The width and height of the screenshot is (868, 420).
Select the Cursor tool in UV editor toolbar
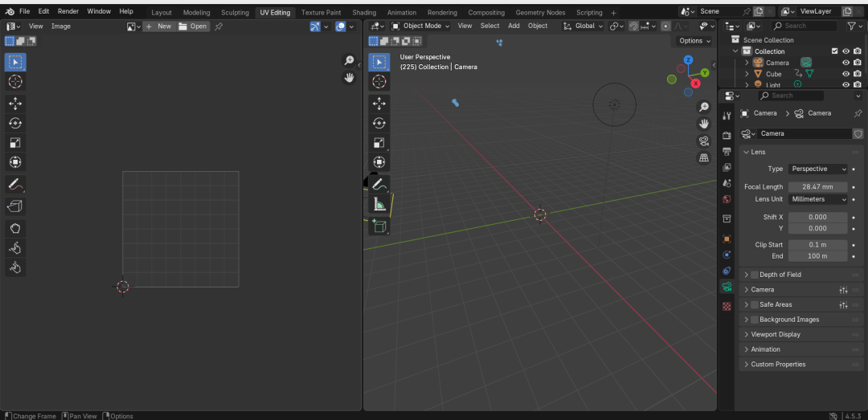click(15, 82)
